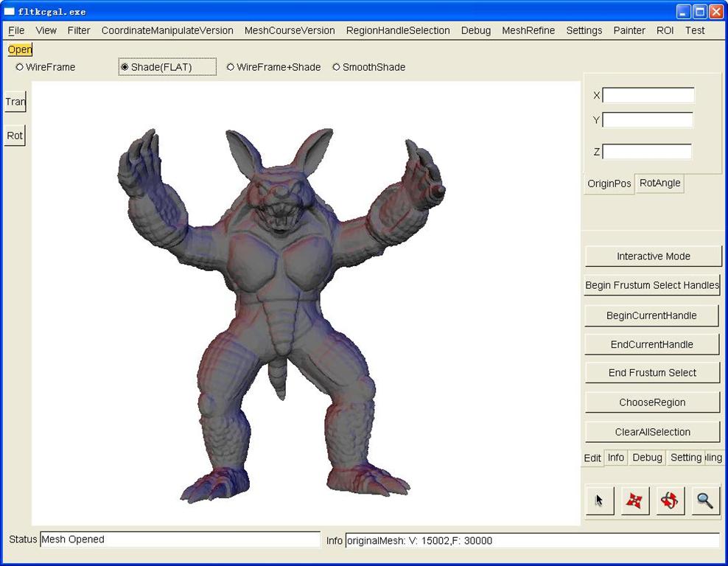Select the WireFrame radio button
This screenshot has height=566, width=728.
pos(46,67)
